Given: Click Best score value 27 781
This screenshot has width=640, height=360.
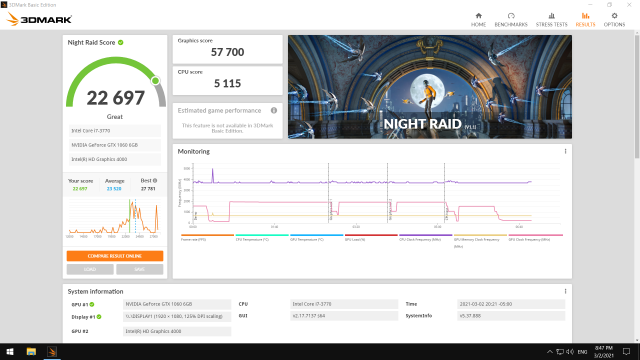Looking at the screenshot, I should [148, 189].
